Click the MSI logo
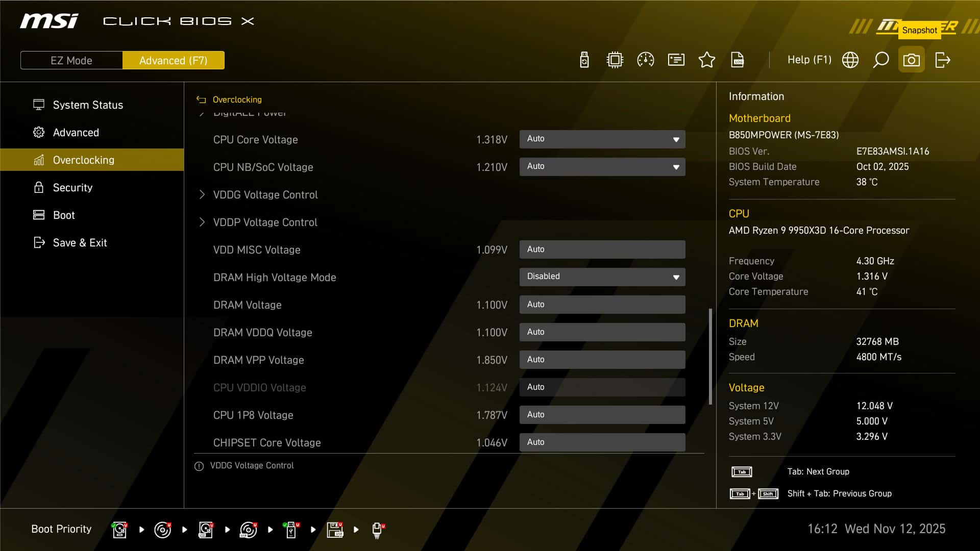Screen dimensions: 980x551 pos(49,21)
